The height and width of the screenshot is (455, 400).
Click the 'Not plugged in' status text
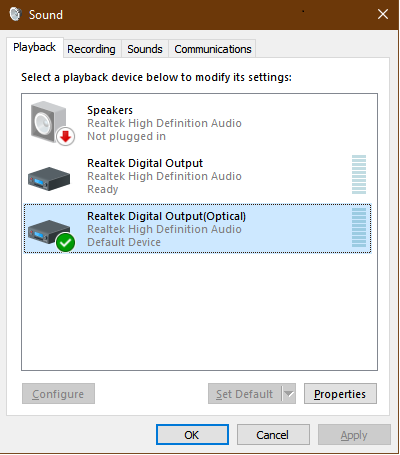point(126,136)
